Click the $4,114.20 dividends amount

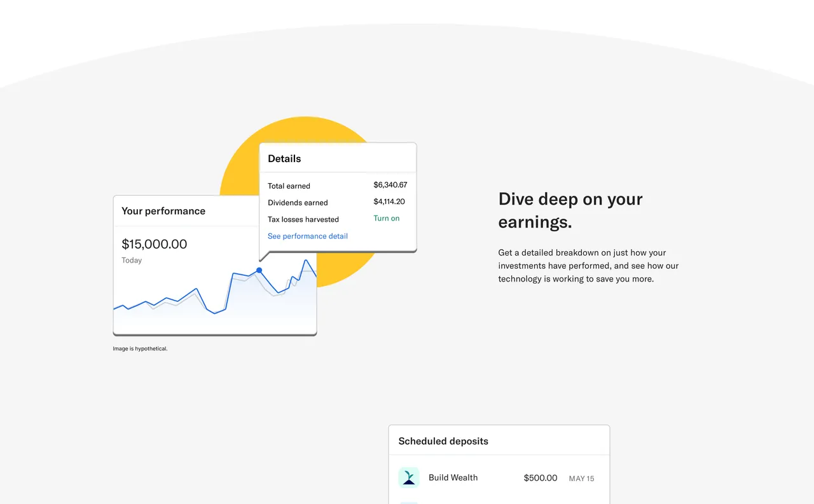pyautogui.click(x=389, y=201)
